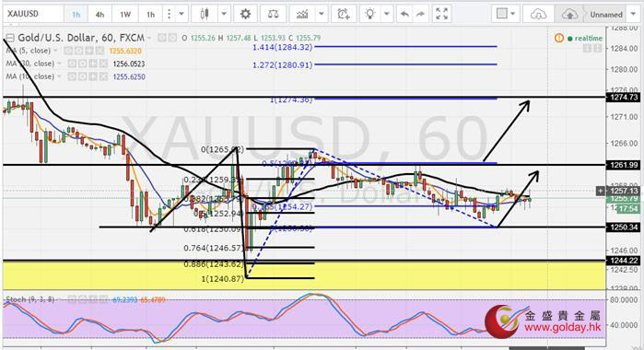Expand the timeframe interval dropdown arrow
This screenshot has width=644, height=350.
click(181, 15)
